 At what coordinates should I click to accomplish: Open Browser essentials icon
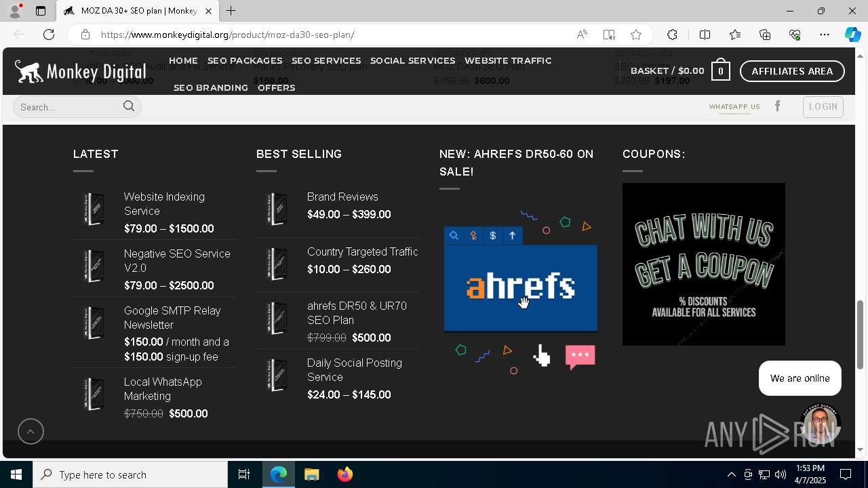tap(795, 35)
